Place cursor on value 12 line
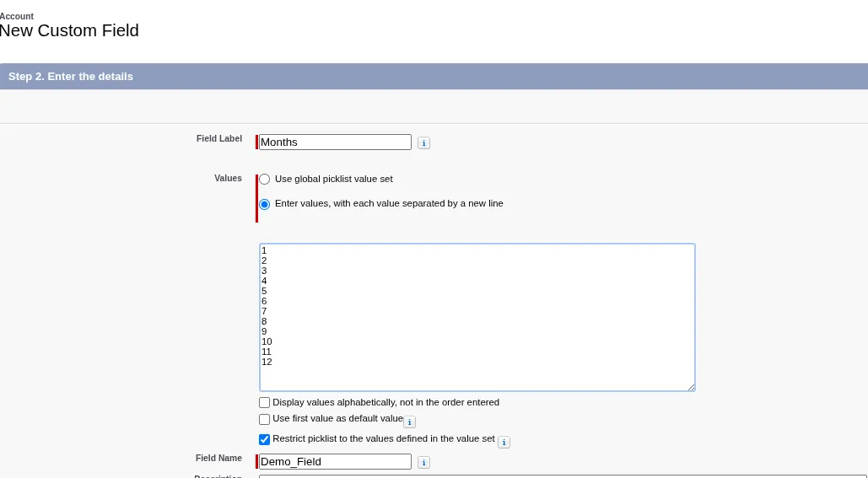 (x=267, y=362)
